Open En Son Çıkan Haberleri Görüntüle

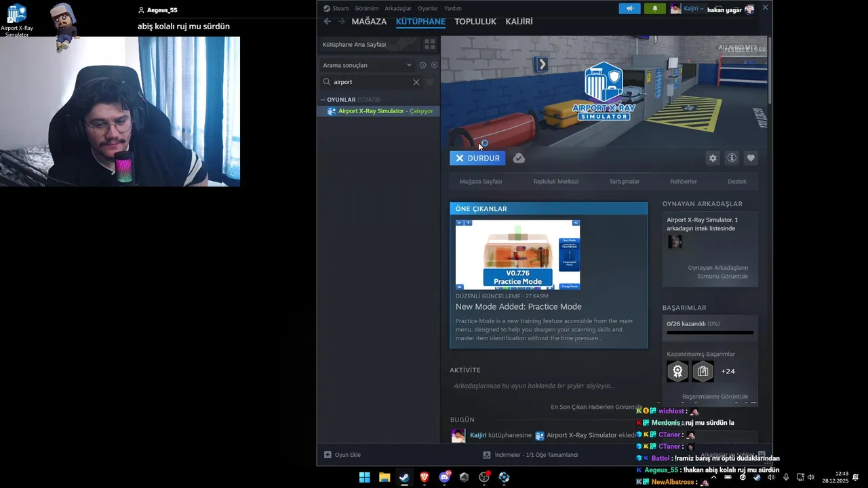pyautogui.click(x=596, y=407)
